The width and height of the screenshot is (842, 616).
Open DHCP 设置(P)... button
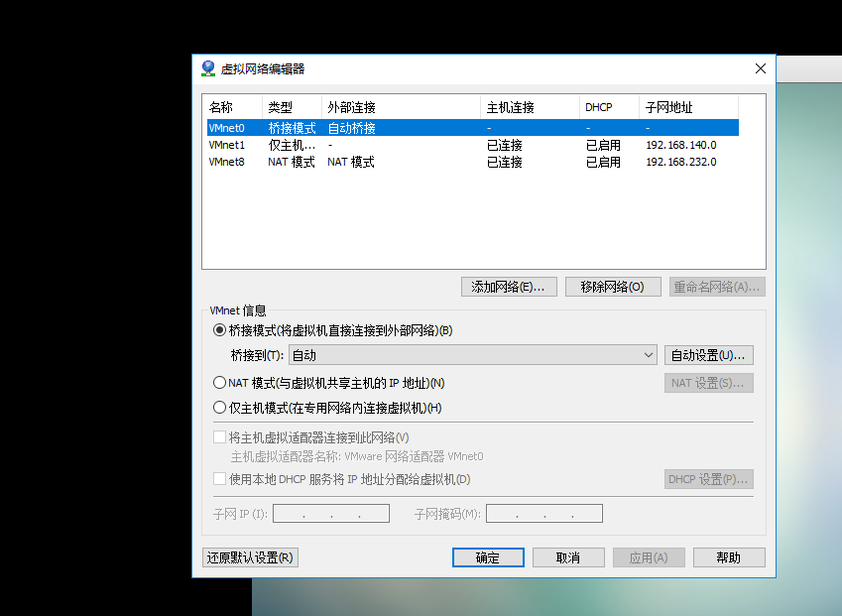(708, 479)
